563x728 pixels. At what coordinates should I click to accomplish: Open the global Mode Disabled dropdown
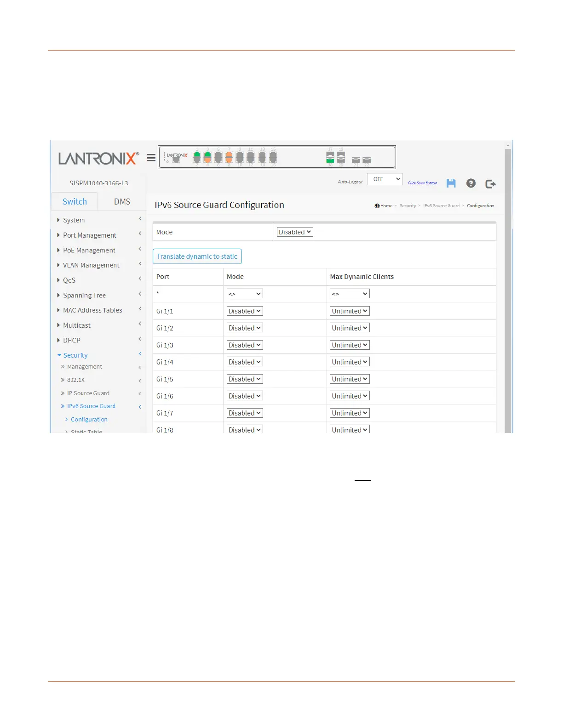(x=295, y=232)
